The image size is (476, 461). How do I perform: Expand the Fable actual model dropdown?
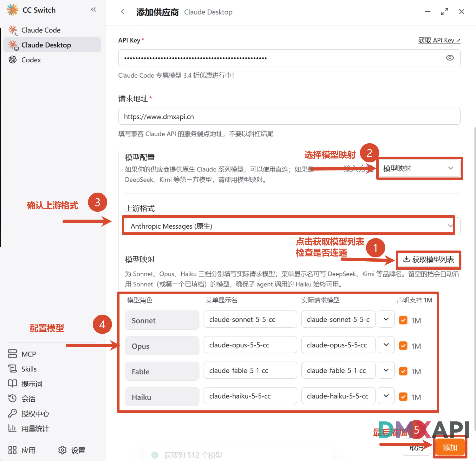coord(386,370)
